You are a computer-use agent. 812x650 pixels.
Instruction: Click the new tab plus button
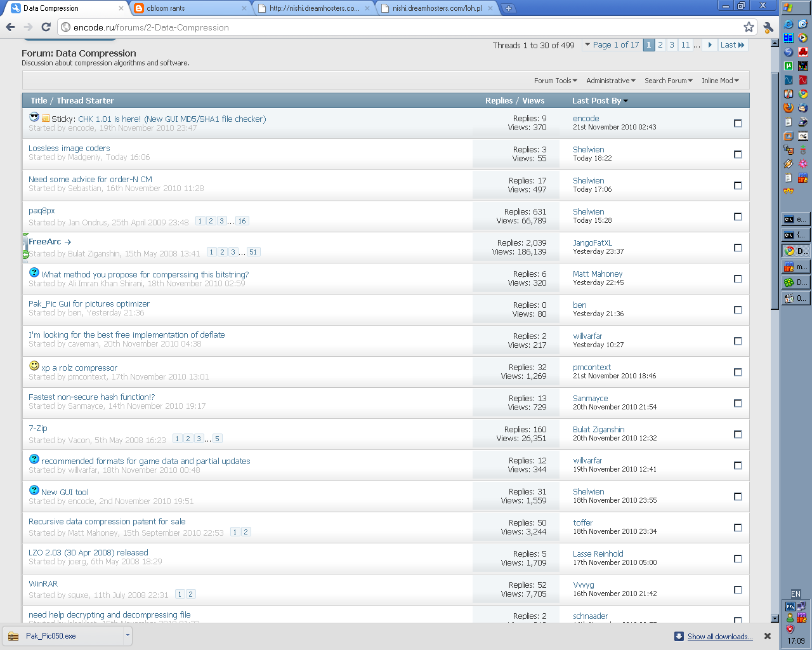(x=508, y=8)
